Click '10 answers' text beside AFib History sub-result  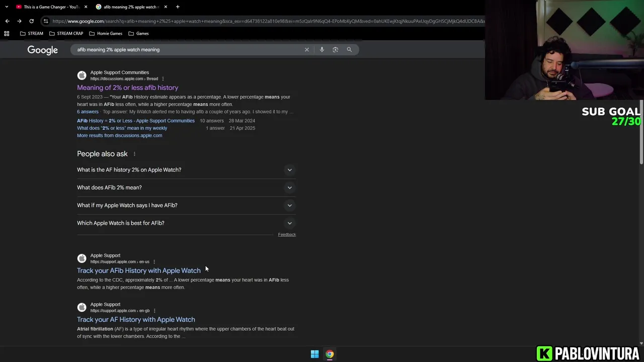click(x=211, y=121)
